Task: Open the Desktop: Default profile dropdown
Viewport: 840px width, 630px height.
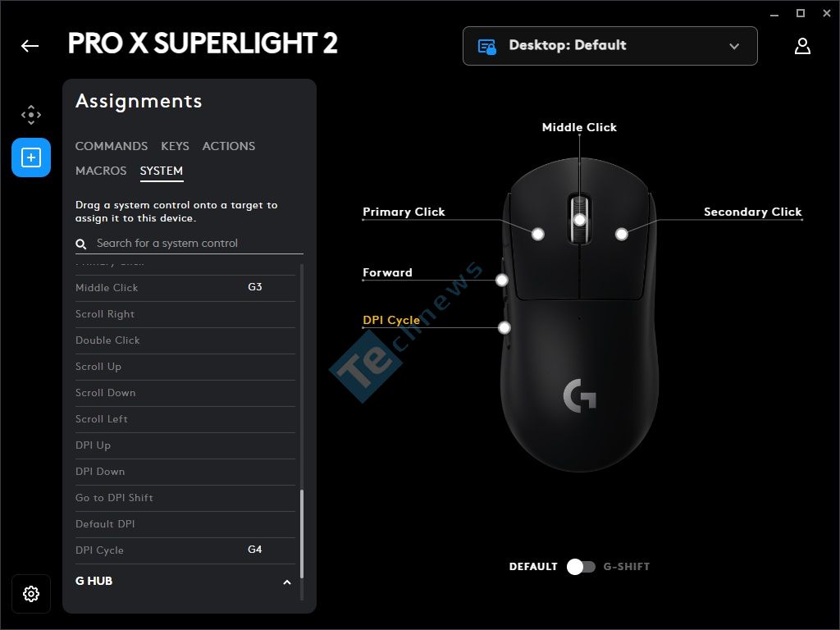Action: tap(609, 46)
